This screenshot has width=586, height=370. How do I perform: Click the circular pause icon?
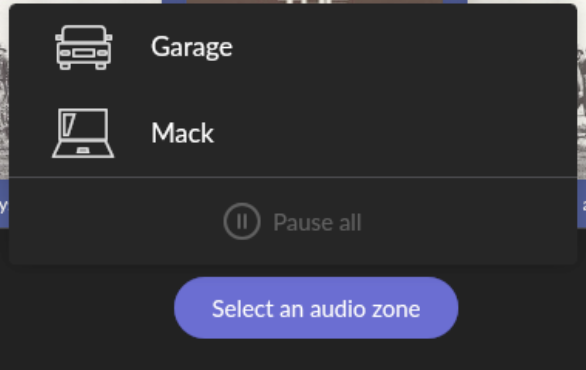coord(242,221)
